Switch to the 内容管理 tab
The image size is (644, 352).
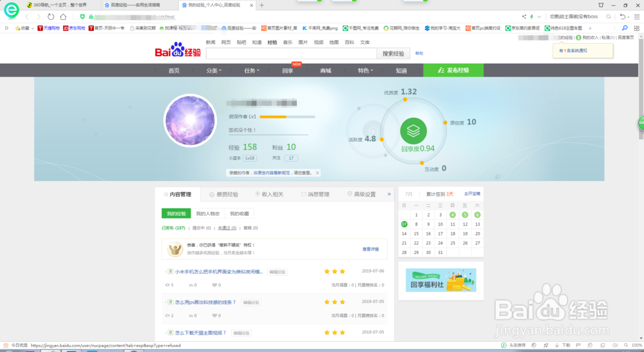[x=178, y=194]
